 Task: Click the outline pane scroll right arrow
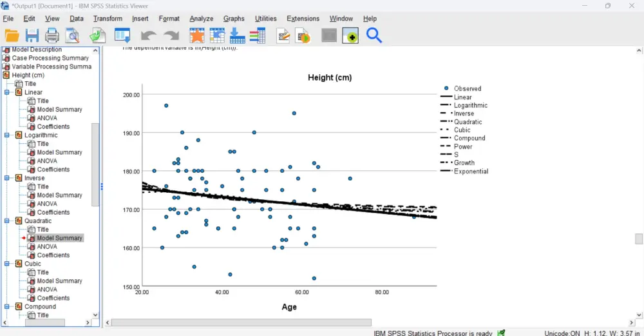[88, 323]
